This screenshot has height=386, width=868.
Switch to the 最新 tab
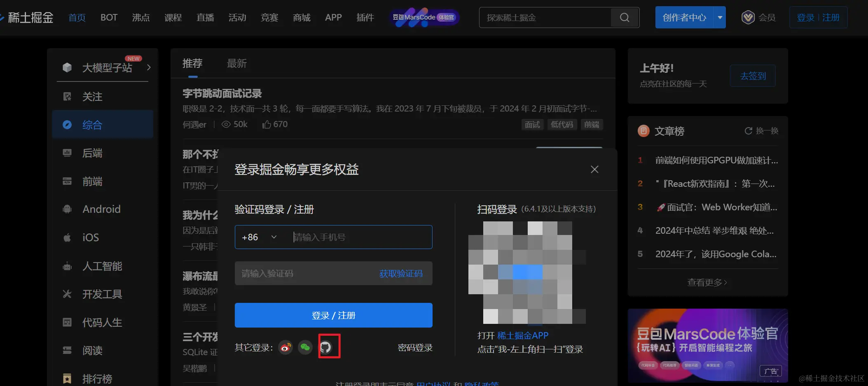pos(237,63)
